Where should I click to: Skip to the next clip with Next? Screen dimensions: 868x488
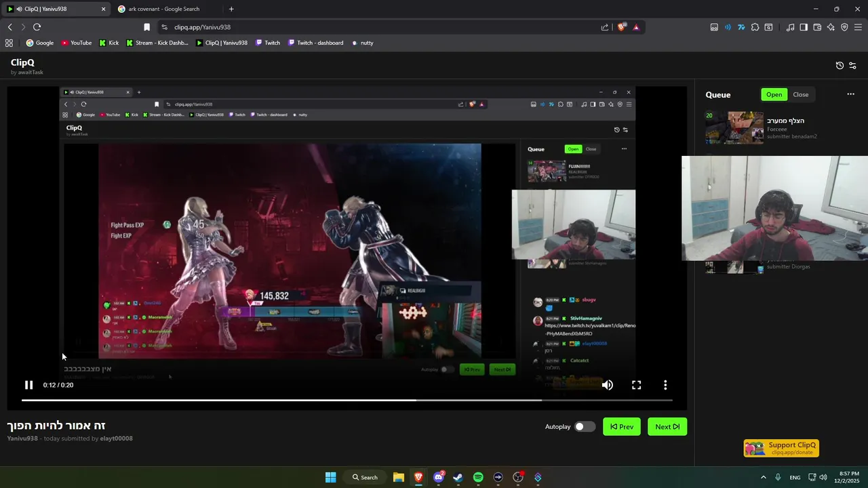(667, 426)
